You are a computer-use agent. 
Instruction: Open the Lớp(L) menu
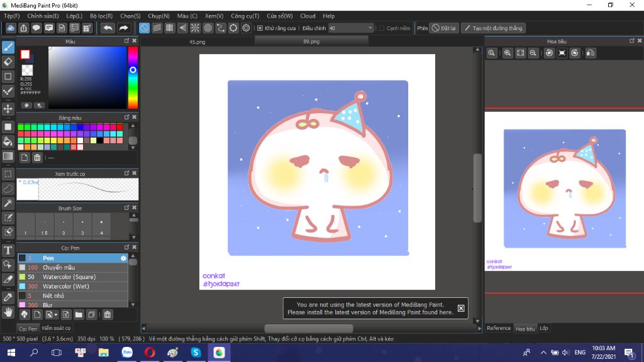[74, 16]
